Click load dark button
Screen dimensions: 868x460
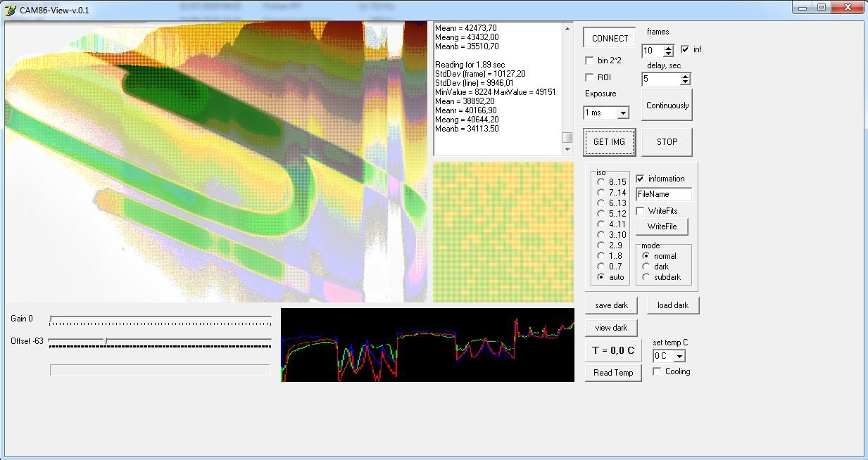point(673,305)
